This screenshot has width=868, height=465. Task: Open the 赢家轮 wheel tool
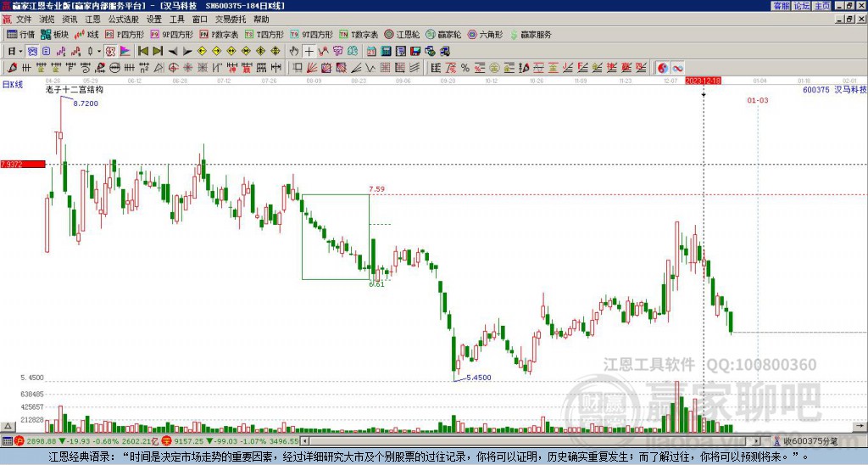point(444,34)
